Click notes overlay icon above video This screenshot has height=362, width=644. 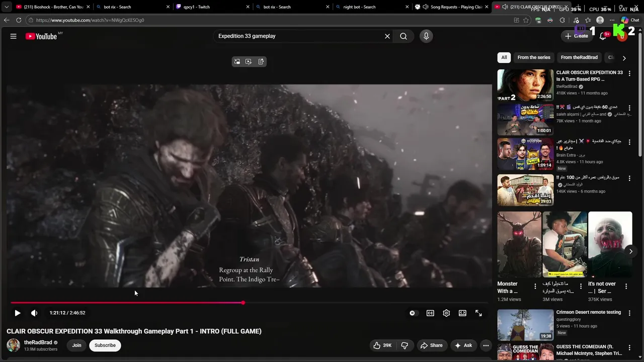[x=261, y=61]
